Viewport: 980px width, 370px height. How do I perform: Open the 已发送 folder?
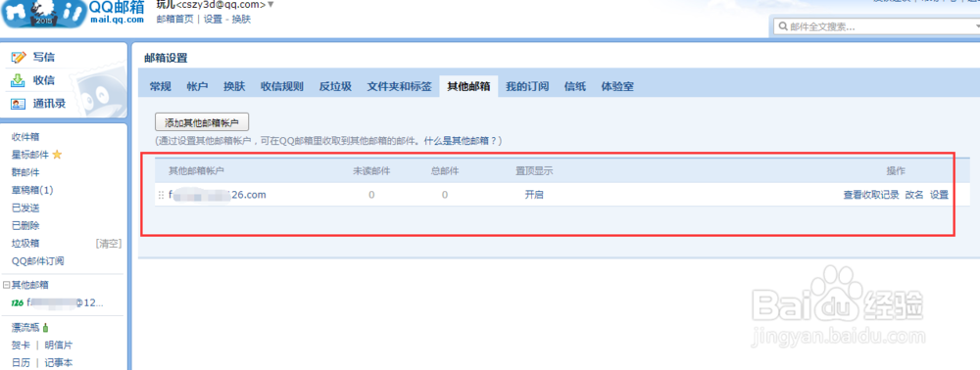[x=25, y=208]
